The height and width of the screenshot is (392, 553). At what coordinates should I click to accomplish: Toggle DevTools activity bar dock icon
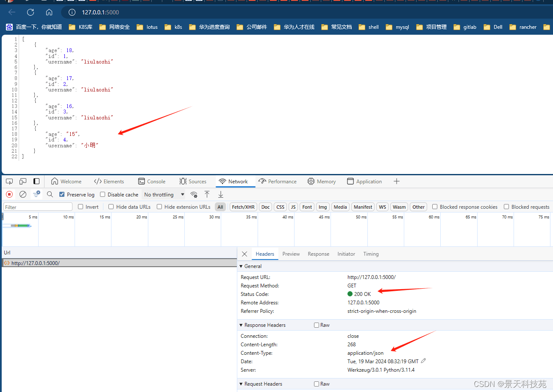[x=36, y=181]
